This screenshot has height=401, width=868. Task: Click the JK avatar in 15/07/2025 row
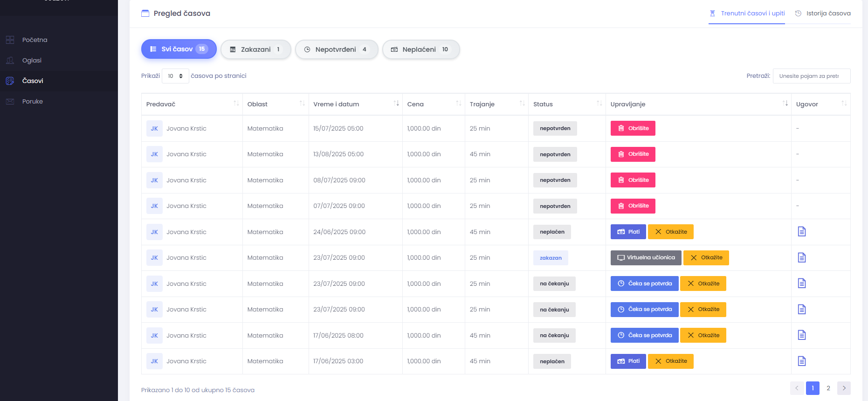coord(154,128)
